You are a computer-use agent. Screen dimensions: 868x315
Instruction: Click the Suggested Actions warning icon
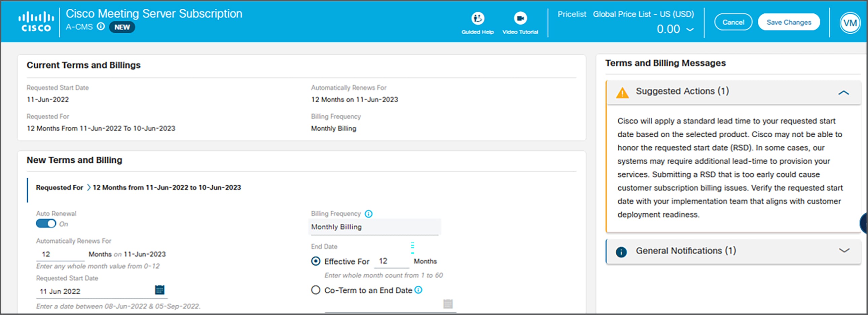[x=622, y=93]
